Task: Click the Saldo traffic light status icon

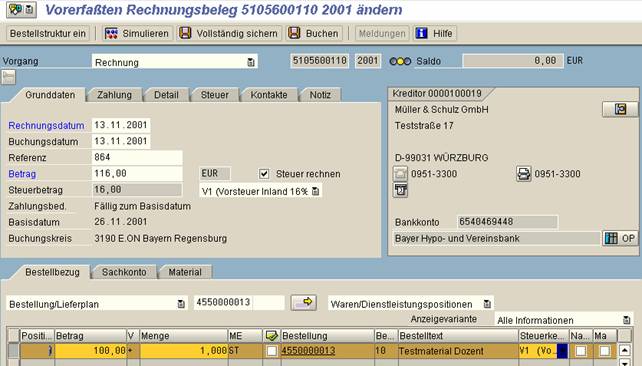Action: point(400,61)
